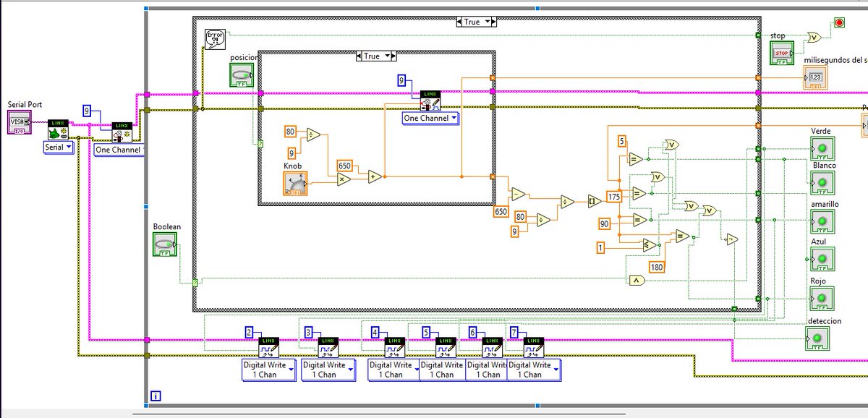Select the Error handler icon
This screenshot has width=868, height=418.
pyautogui.click(x=215, y=38)
